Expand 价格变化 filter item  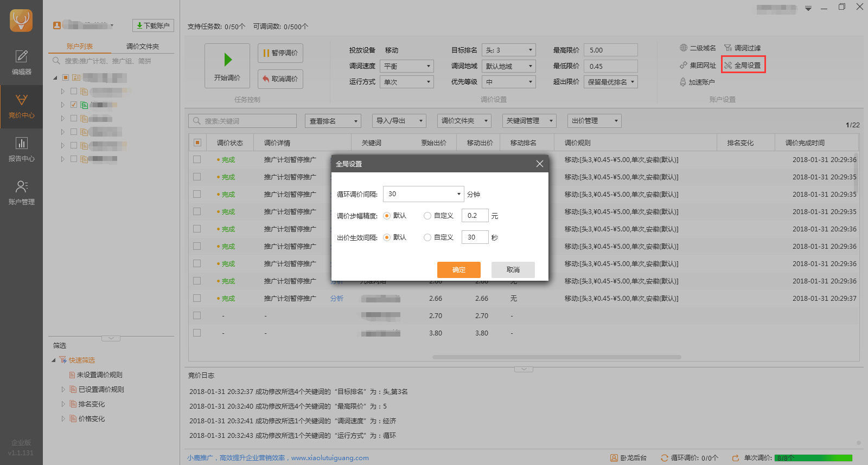pos(63,418)
